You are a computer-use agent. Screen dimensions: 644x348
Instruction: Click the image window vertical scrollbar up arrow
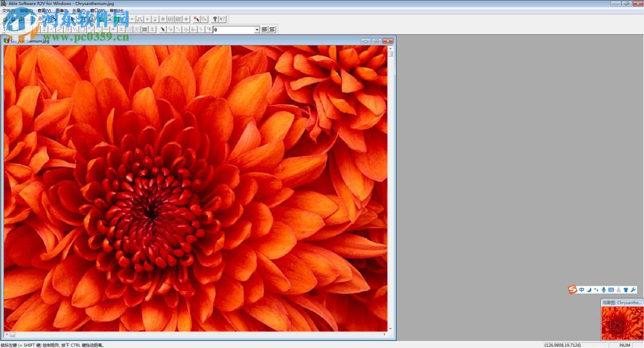(x=390, y=48)
